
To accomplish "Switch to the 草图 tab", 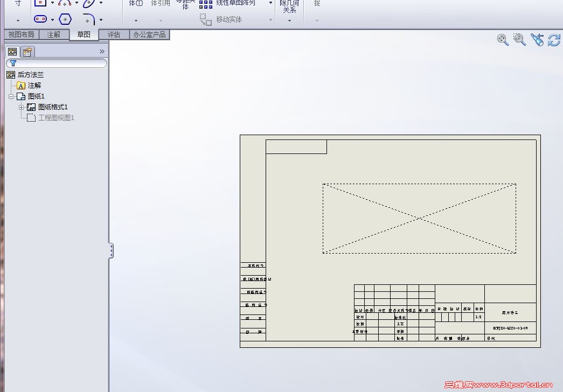I will coord(84,34).
